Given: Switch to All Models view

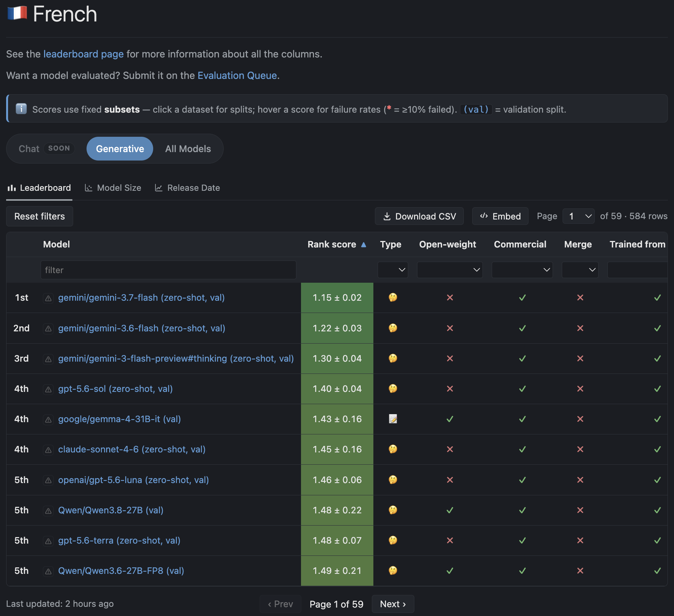Looking at the screenshot, I should 188,149.
